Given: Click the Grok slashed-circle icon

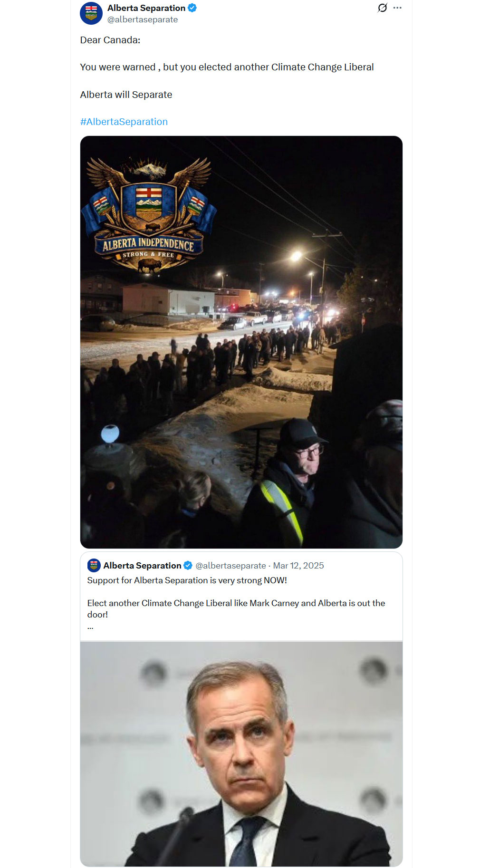Looking at the screenshot, I should point(382,8).
